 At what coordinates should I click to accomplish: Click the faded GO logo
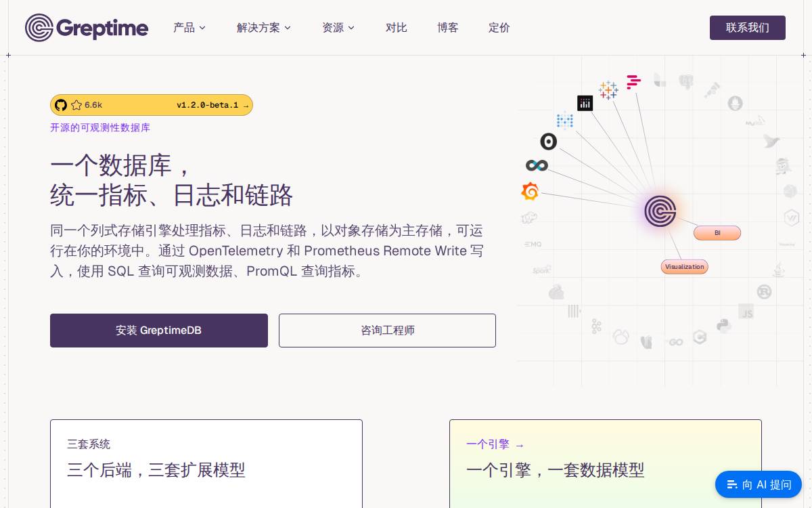(x=674, y=342)
